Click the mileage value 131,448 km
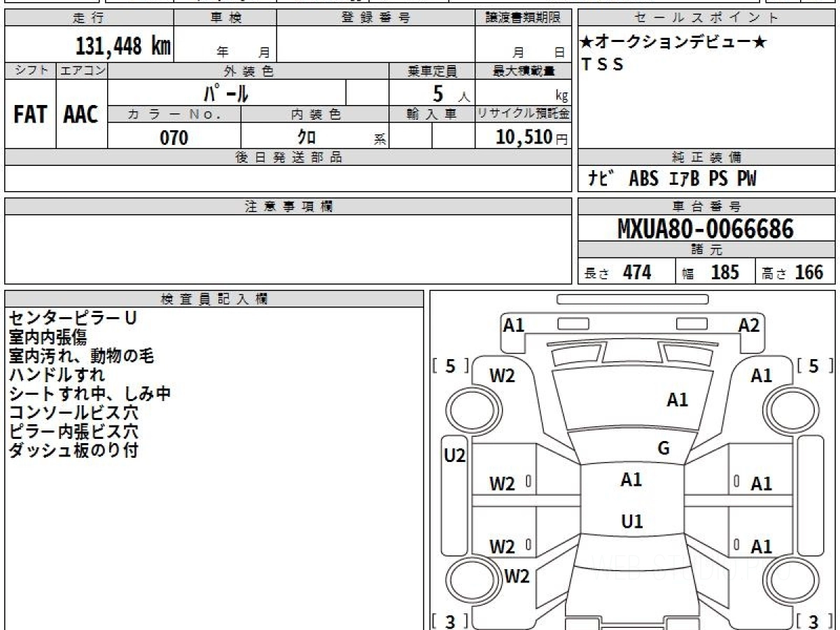The height and width of the screenshot is (630, 840). pyautogui.click(x=122, y=46)
